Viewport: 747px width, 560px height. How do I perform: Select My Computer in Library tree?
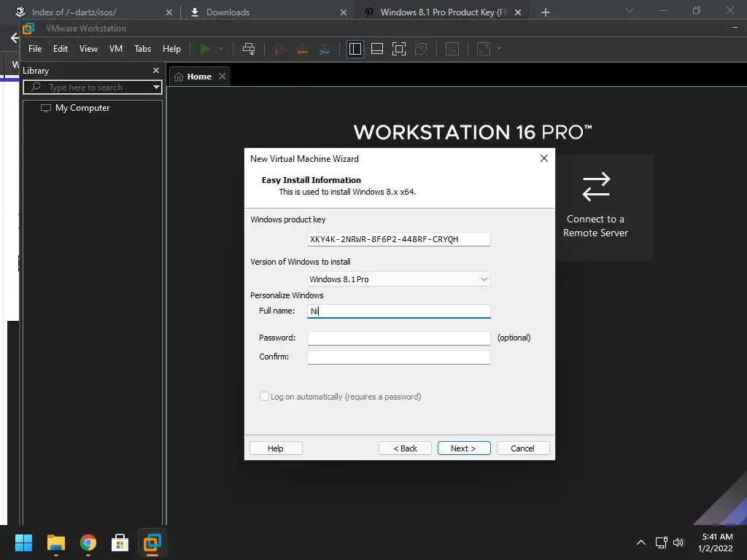75,108
